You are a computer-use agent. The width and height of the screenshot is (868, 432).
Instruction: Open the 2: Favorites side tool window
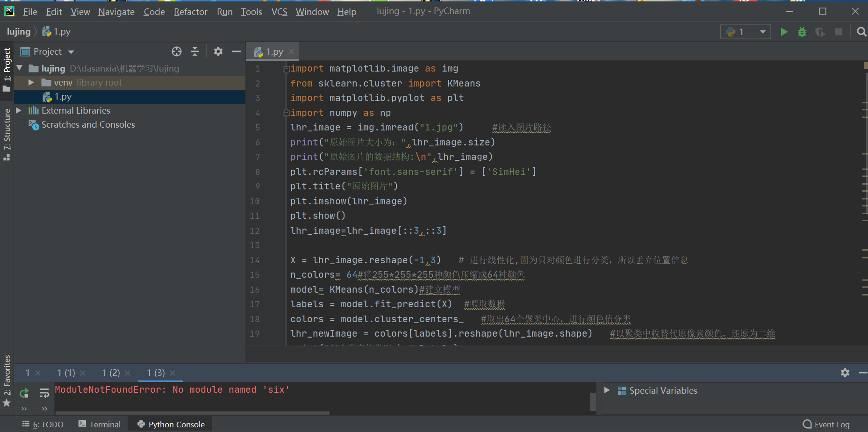[7, 381]
